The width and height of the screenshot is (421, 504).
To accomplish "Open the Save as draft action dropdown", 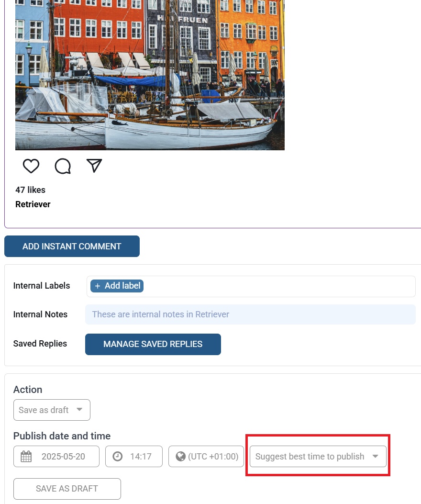I will (x=52, y=410).
